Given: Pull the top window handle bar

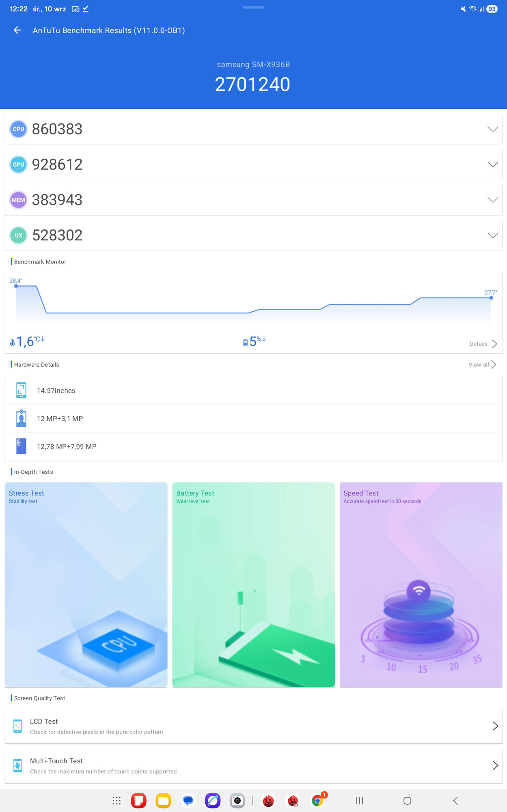Looking at the screenshot, I should pos(253,7).
